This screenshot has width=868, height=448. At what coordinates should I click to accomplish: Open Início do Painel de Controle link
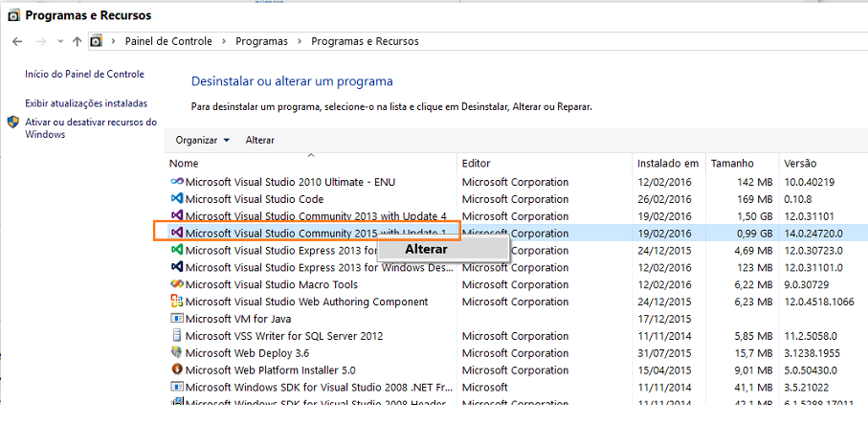[85, 75]
